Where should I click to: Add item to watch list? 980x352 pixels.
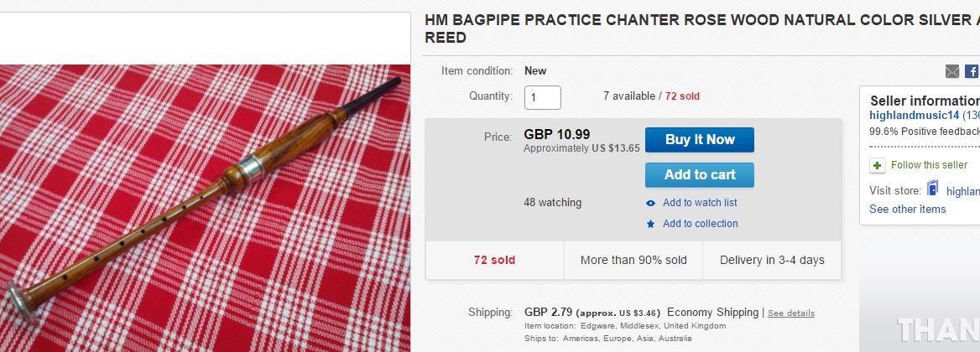700,203
